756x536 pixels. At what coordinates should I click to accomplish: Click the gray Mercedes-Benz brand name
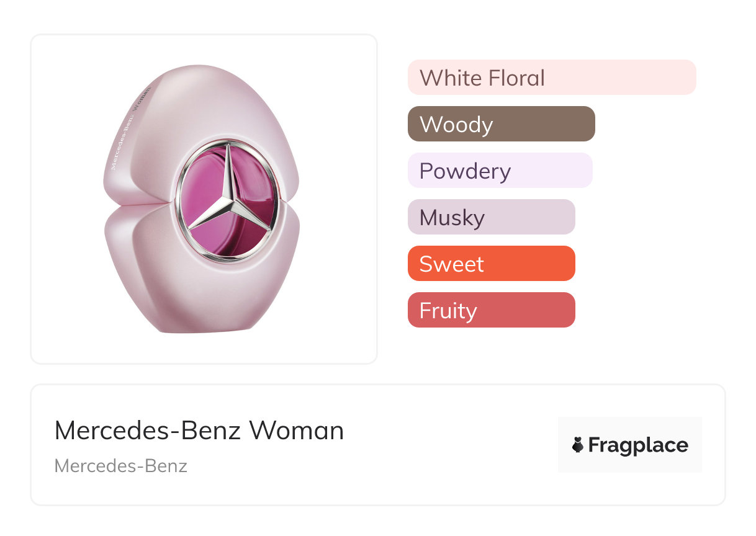point(120,465)
